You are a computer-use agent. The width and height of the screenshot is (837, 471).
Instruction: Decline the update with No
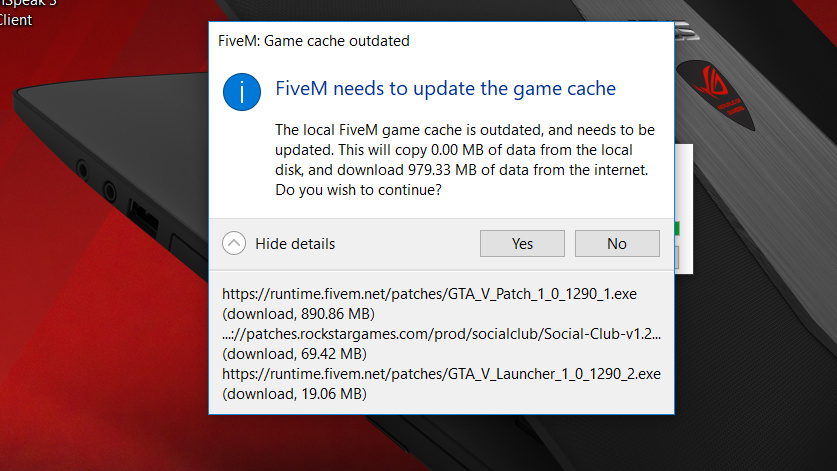tap(617, 243)
